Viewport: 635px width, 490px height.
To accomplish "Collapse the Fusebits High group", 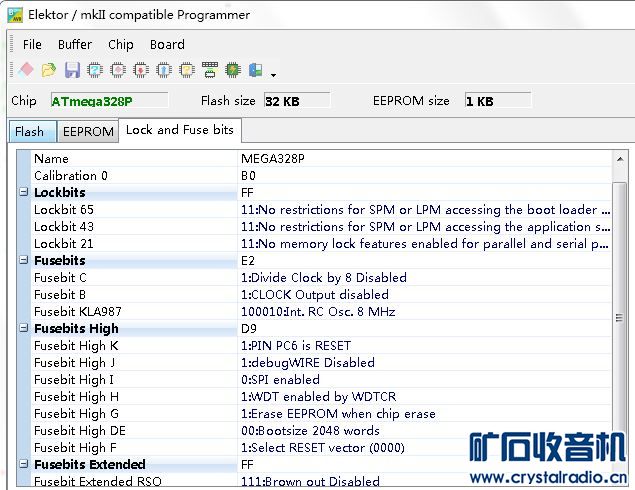I will coord(23,328).
